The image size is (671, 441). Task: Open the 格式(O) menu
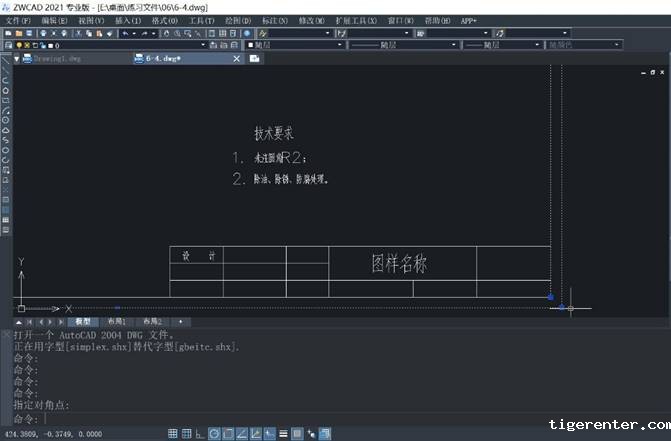click(165, 20)
